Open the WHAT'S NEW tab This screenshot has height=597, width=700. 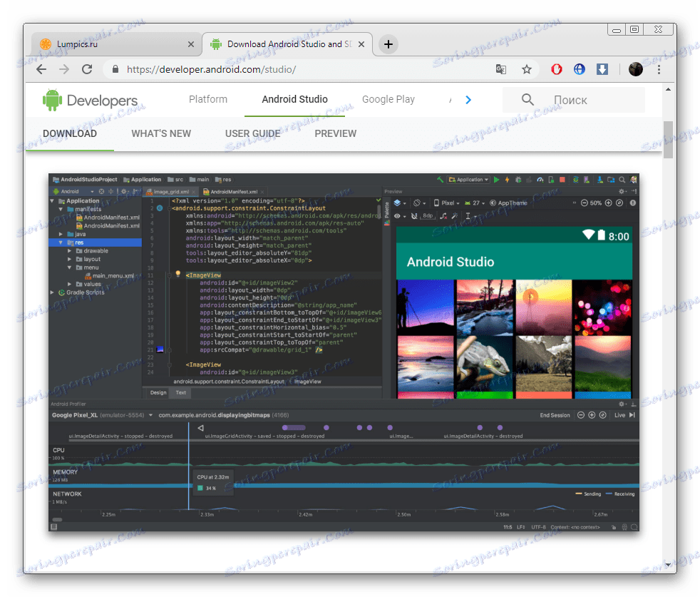point(161,133)
